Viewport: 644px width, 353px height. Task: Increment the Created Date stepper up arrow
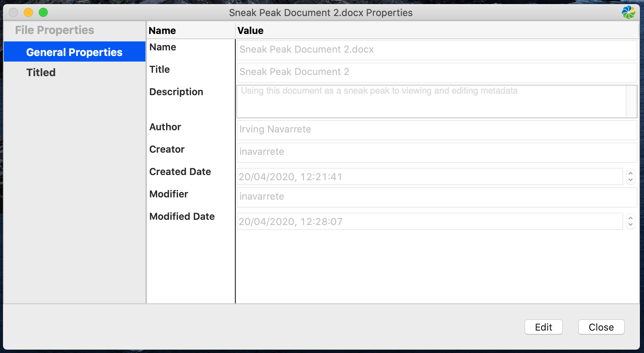tap(631, 174)
